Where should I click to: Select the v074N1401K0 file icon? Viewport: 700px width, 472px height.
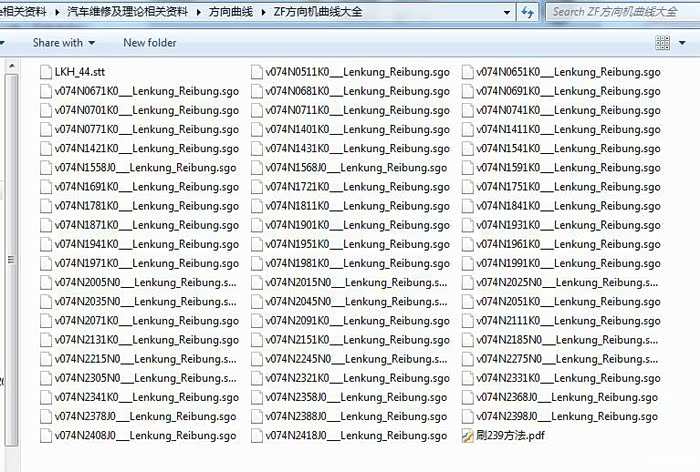click(257, 129)
